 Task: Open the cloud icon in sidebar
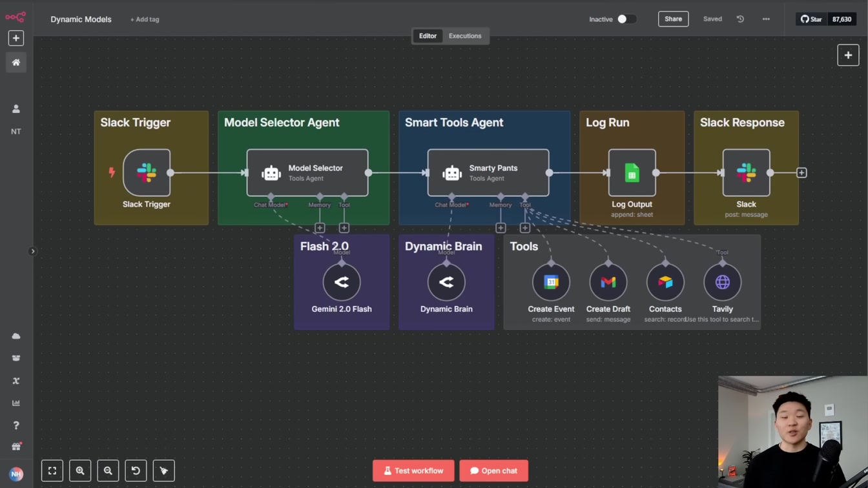pyautogui.click(x=16, y=336)
